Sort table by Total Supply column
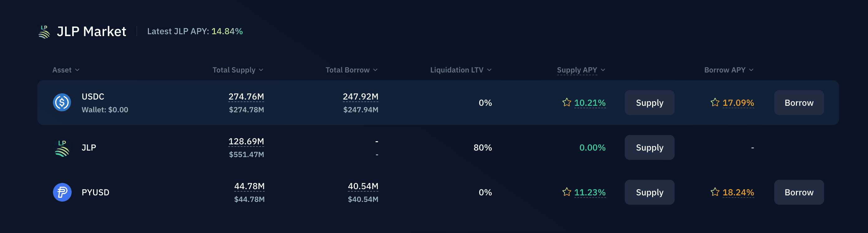Image resolution: width=868 pixels, height=233 pixels. [238, 70]
